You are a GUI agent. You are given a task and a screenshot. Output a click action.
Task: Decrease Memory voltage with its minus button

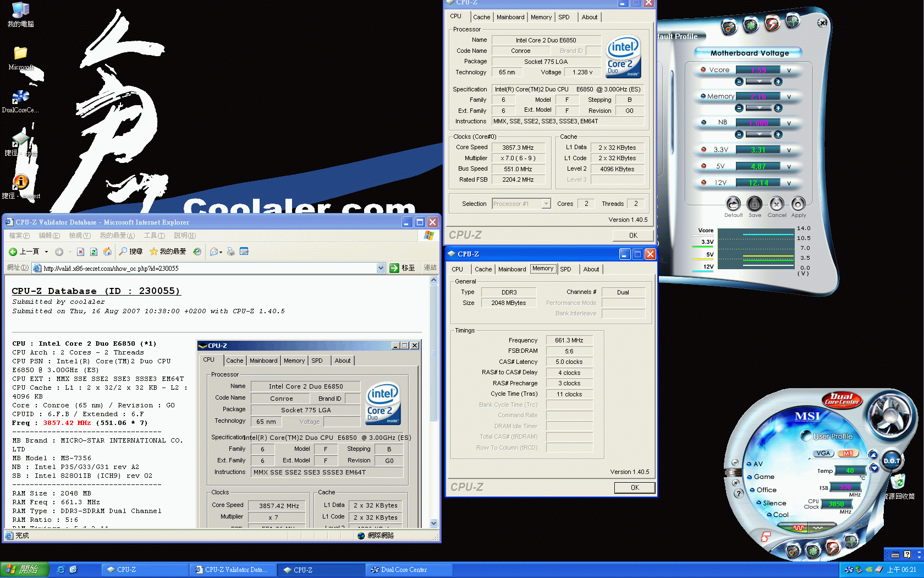click(739, 108)
